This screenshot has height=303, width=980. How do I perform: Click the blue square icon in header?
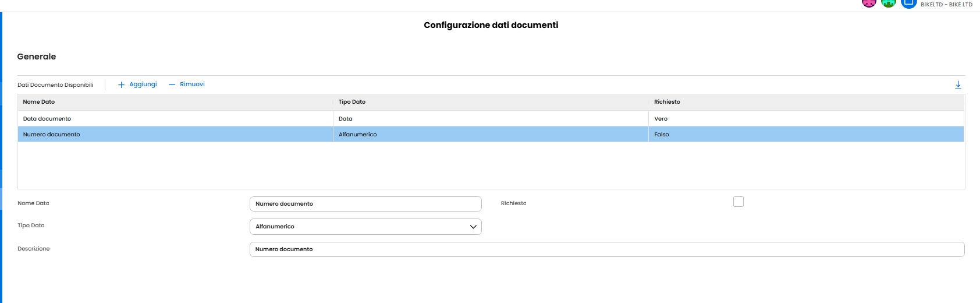(x=908, y=3)
